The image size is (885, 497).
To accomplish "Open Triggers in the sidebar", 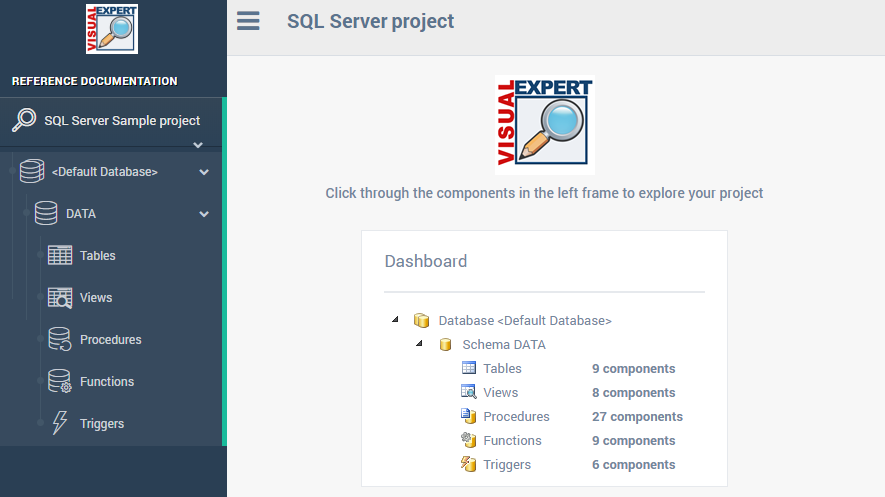I will point(102,424).
